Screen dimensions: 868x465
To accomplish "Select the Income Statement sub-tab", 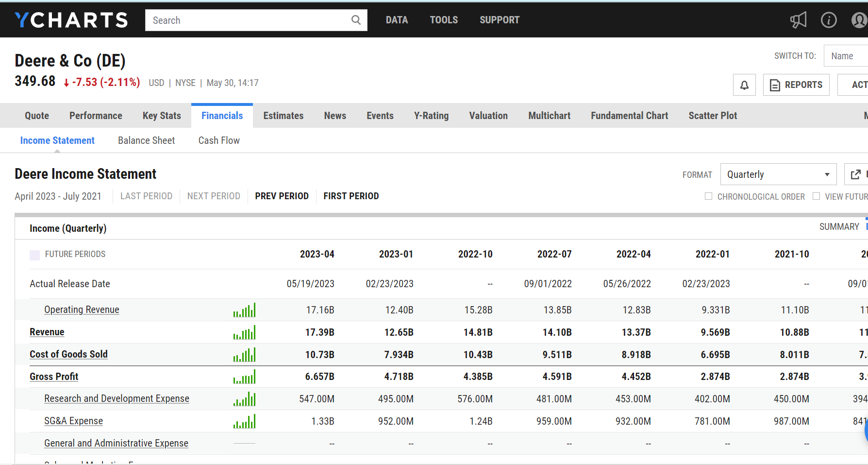I will point(57,140).
